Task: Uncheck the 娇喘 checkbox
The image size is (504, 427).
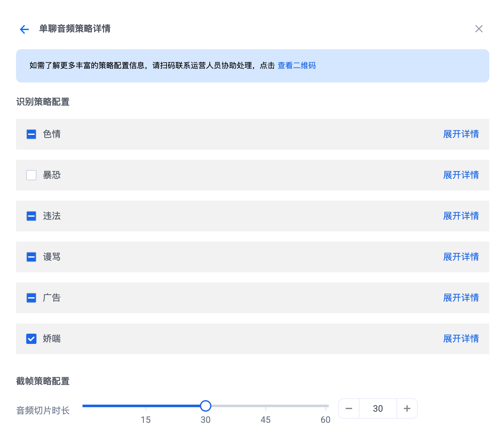Action: (x=31, y=339)
